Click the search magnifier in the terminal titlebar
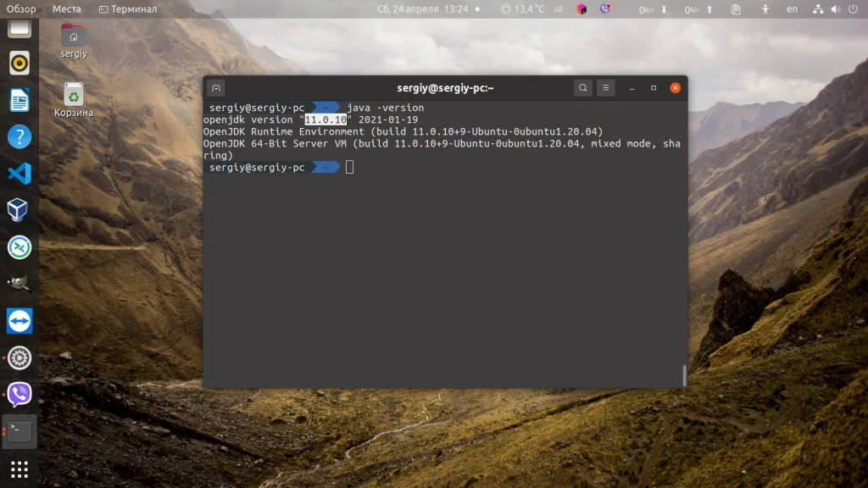The width and height of the screenshot is (868, 488). [x=582, y=87]
